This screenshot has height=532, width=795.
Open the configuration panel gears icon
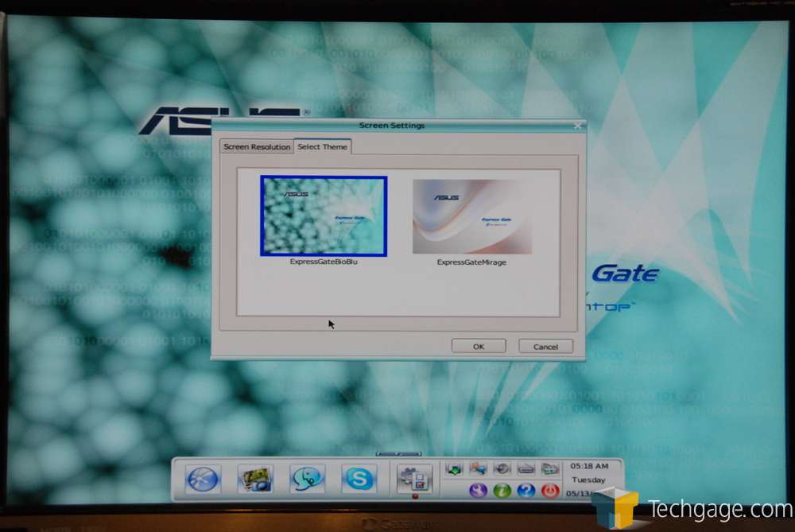click(x=414, y=478)
